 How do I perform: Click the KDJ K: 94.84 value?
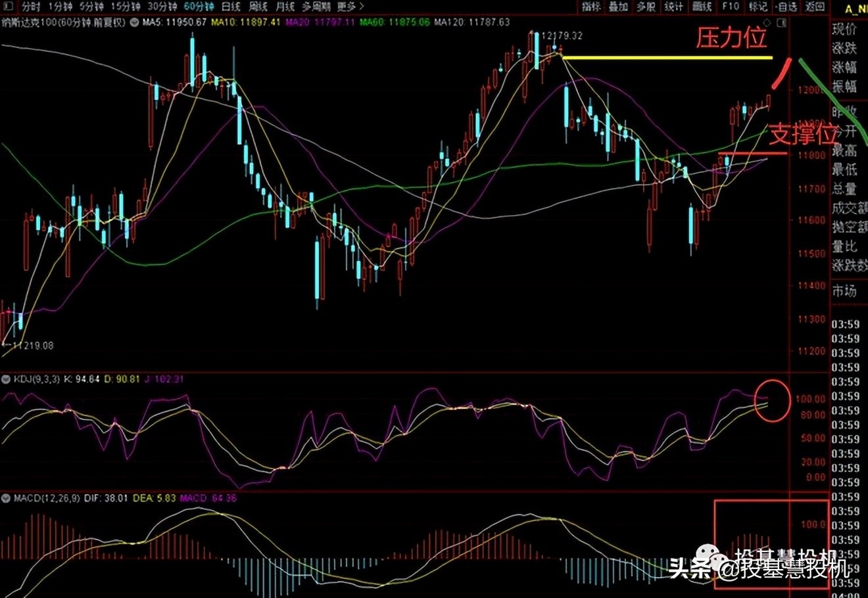(82, 379)
